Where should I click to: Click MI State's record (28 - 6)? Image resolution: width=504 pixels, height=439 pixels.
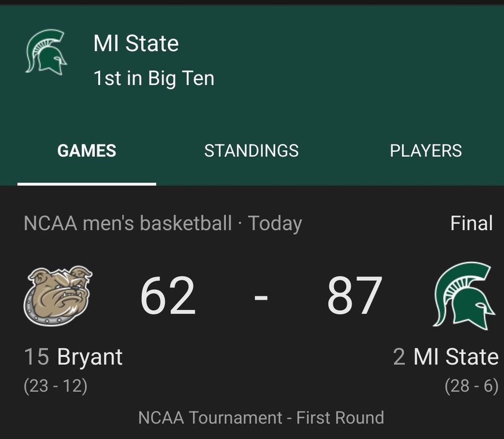(472, 386)
